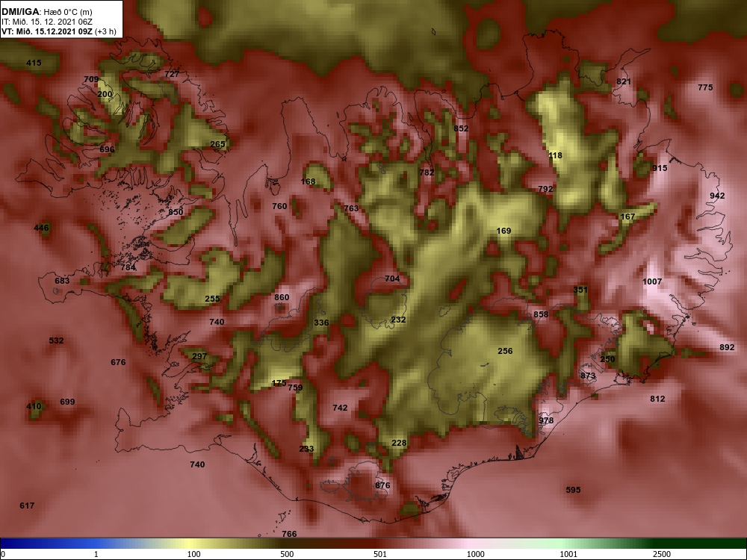
Task: Click the 265 value label
Action: click(x=217, y=144)
